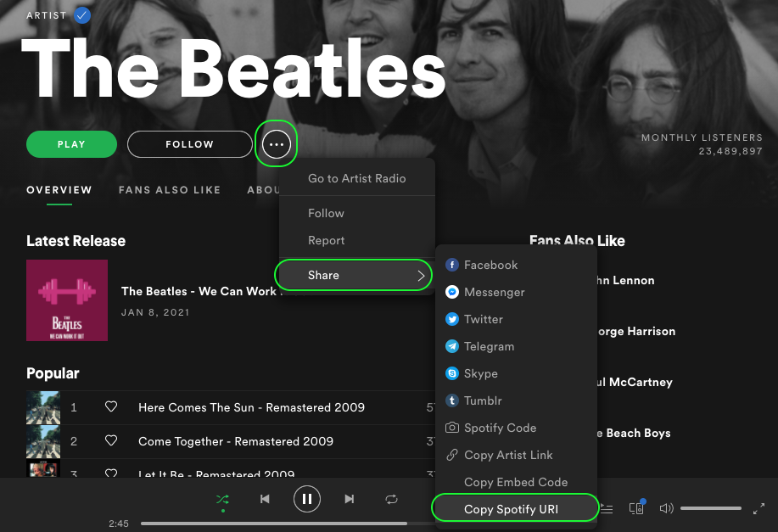Image resolution: width=778 pixels, height=532 pixels.
Task: Click the green Play button
Action: [x=71, y=144]
